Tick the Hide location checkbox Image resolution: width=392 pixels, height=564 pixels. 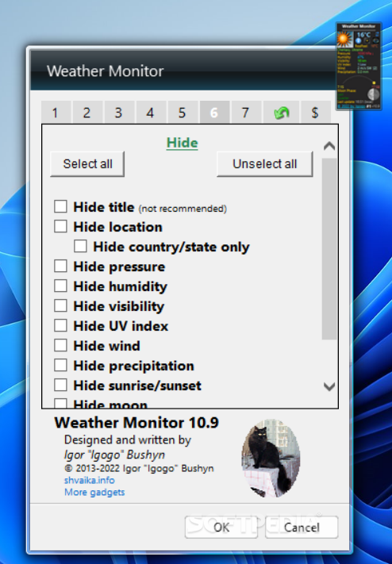coord(60,227)
